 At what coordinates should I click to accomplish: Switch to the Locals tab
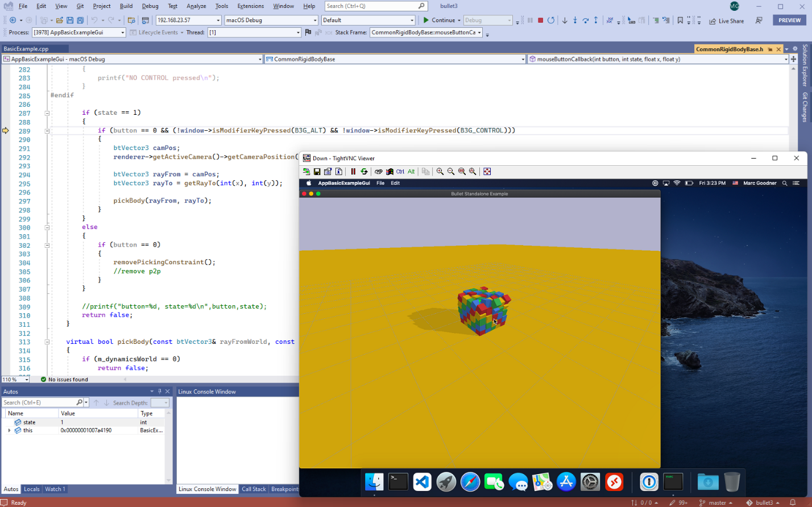(x=32, y=489)
